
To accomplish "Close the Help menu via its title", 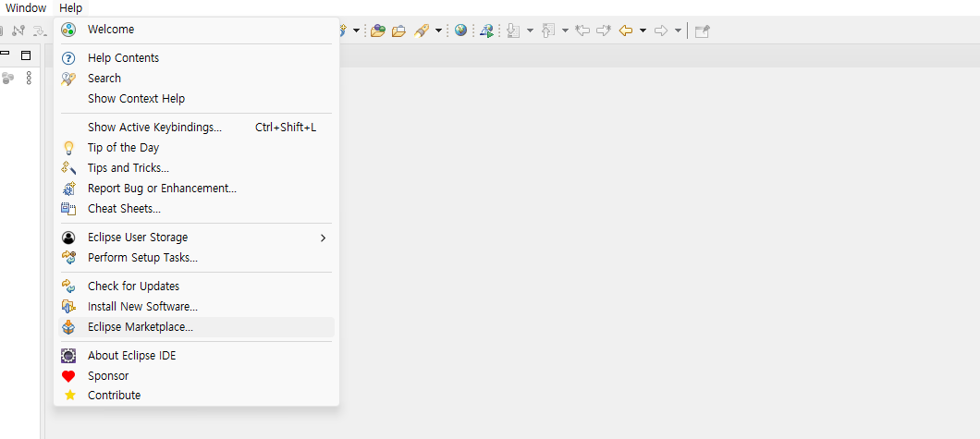I will (x=70, y=8).
